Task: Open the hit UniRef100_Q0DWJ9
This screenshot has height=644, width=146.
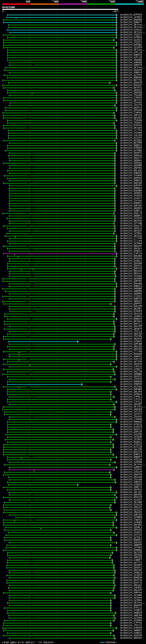Action: click(x=131, y=572)
